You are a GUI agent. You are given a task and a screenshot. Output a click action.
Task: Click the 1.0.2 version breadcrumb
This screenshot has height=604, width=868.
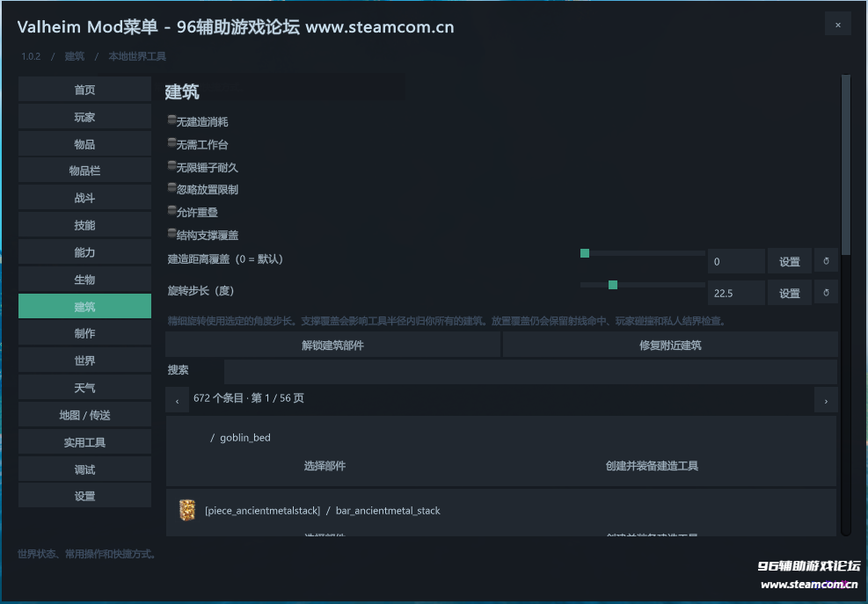31,56
